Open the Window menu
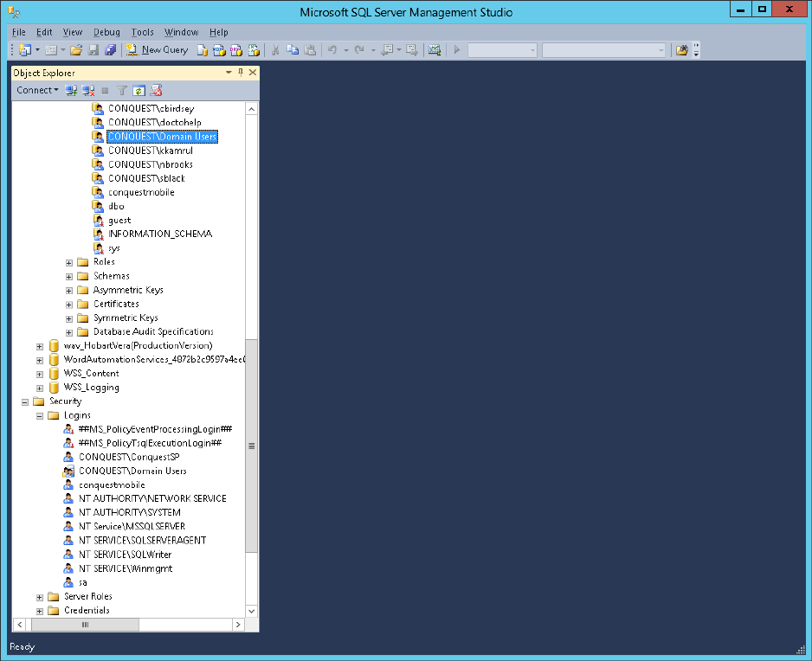812x661 pixels. 181,32
